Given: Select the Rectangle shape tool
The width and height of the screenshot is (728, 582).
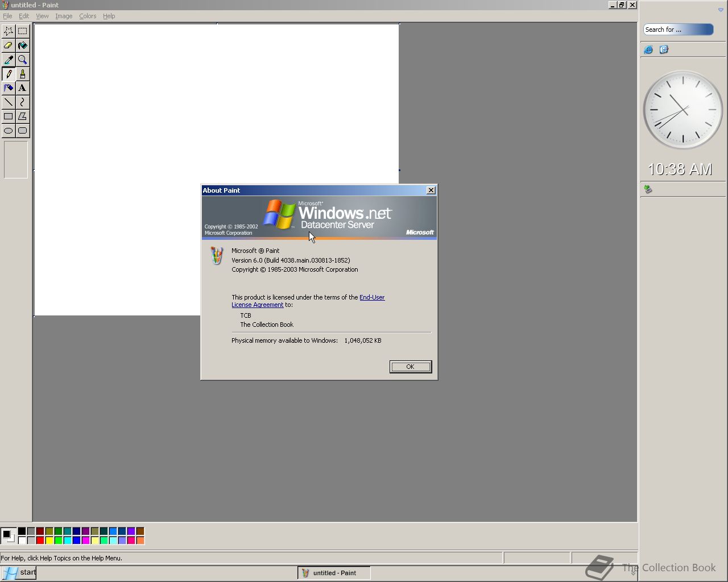Looking at the screenshot, I should (9, 117).
